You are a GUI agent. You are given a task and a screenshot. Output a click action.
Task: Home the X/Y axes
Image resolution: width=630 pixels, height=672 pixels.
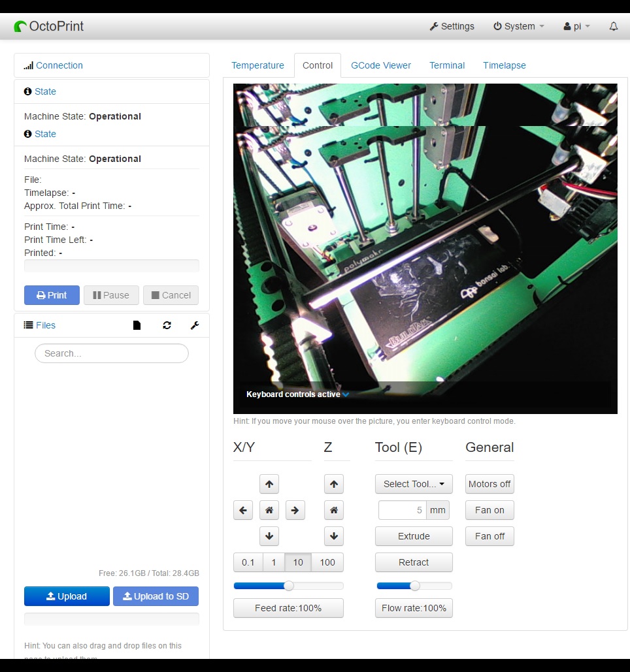[x=269, y=510]
